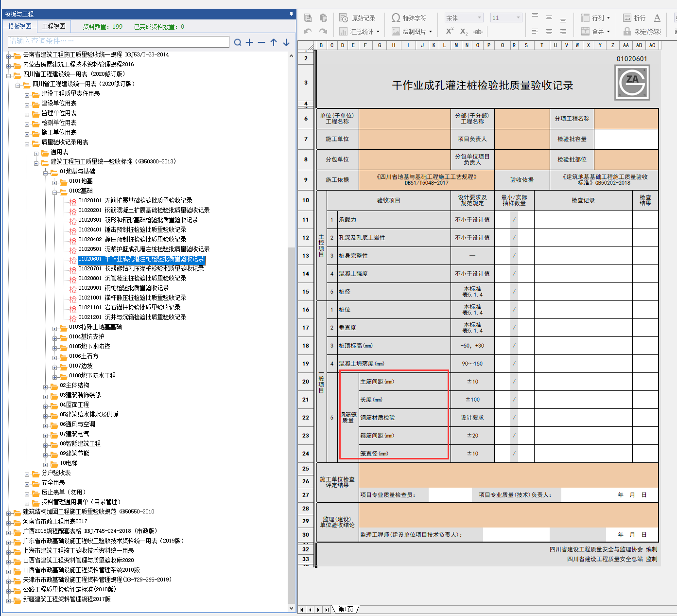Click the plus icon beside search
Screen dimensions: 677x616
click(x=249, y=42)
